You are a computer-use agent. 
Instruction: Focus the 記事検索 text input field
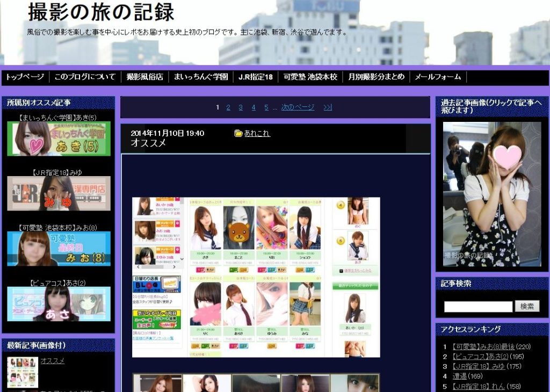(x=478, y=307)
